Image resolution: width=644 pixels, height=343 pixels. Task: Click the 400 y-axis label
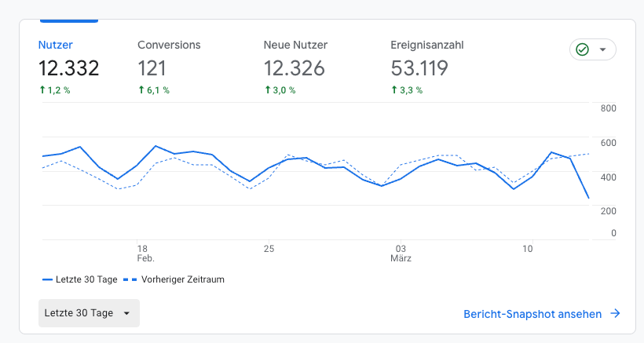(609, 177)
